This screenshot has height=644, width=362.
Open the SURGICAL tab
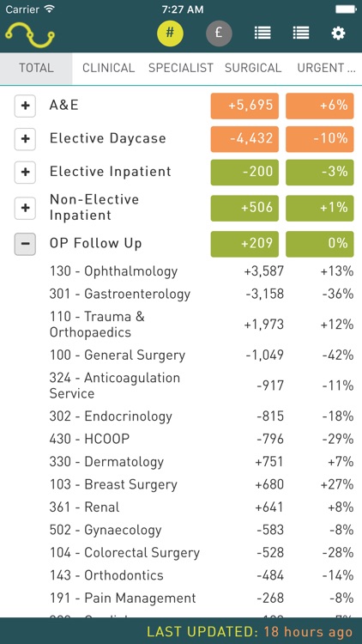253,68
